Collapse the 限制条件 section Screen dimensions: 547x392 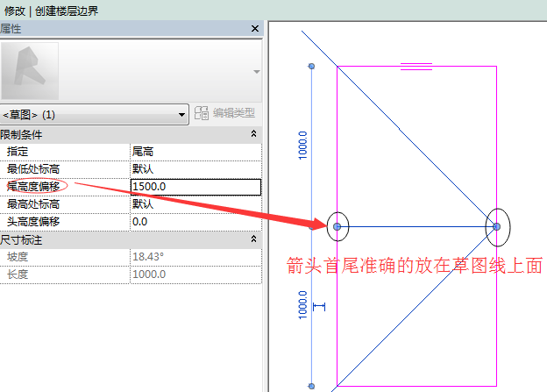pyautogui.click(x=253, y=134)
